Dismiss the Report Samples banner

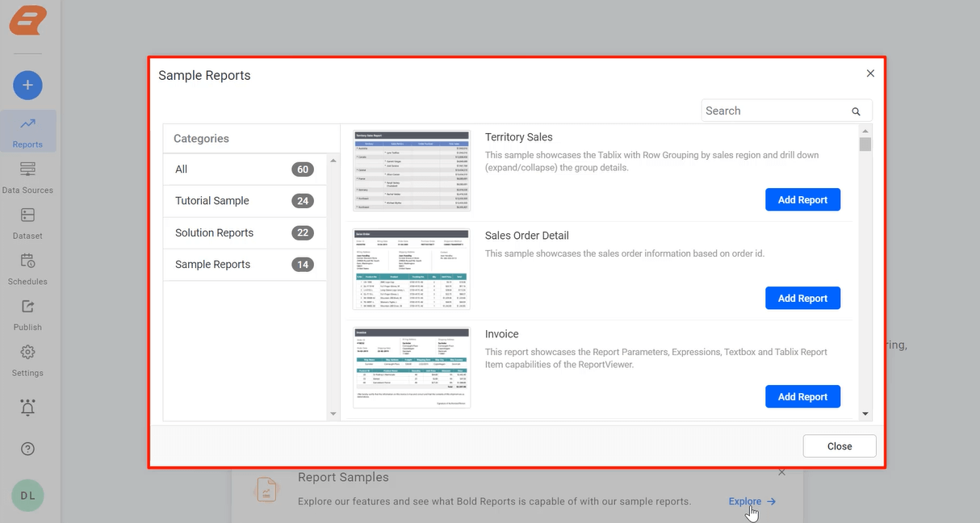click(781, 472)
